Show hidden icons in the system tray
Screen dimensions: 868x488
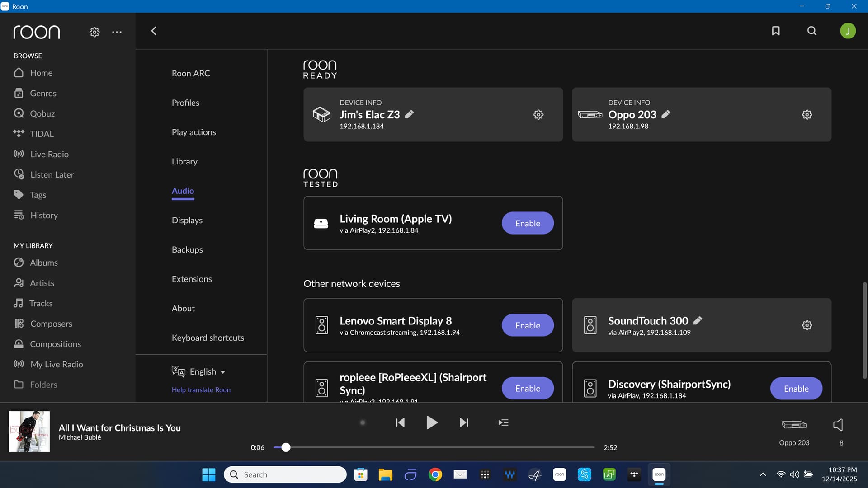(x=763, y=474)
